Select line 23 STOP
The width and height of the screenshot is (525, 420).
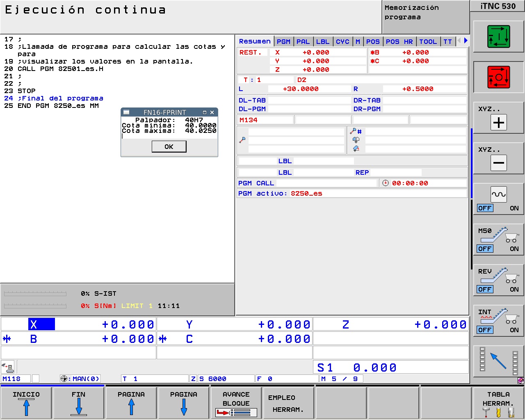(20, 91)
